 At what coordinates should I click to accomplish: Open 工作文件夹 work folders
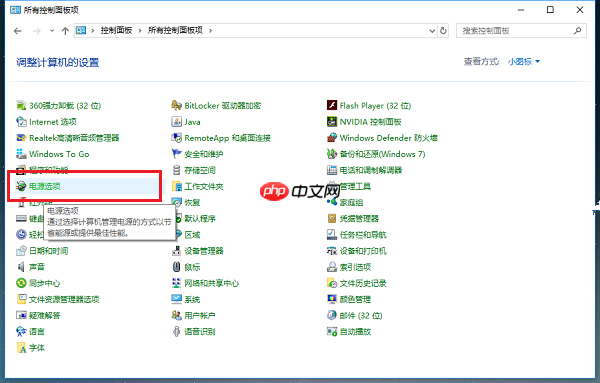coord(197,186)
